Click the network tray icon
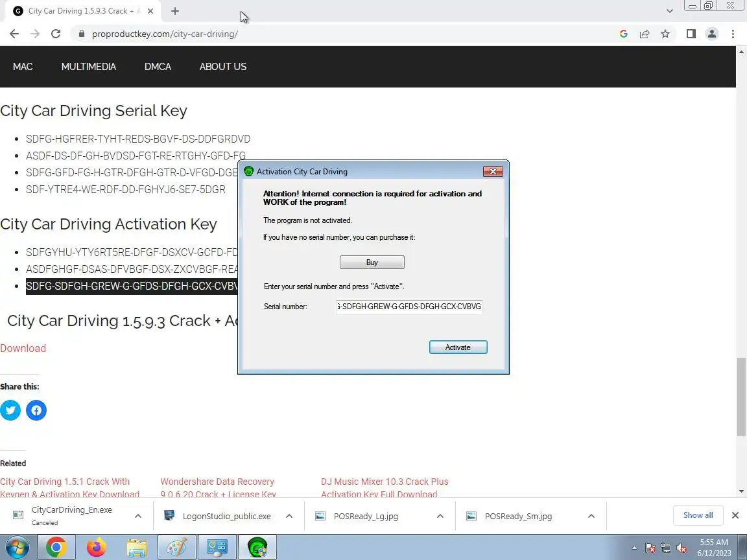Viewport: 747px width, 560px height. (x=665, y=548)
